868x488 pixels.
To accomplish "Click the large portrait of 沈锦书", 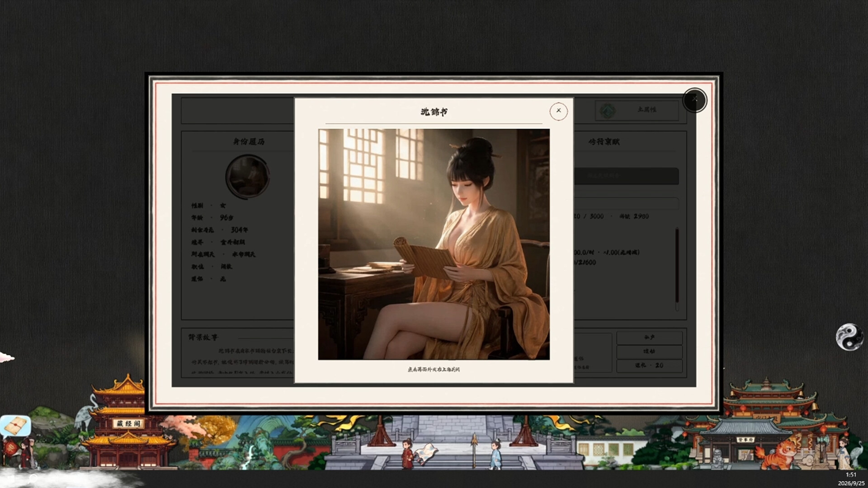I will point(434,244).
